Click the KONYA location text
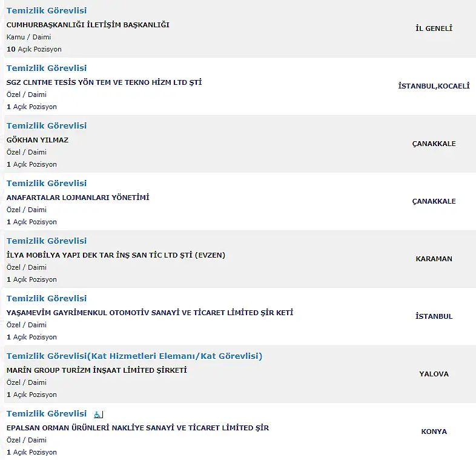Image resolution: width=476 pixels, height=460 pixels. tap(434, 432)
